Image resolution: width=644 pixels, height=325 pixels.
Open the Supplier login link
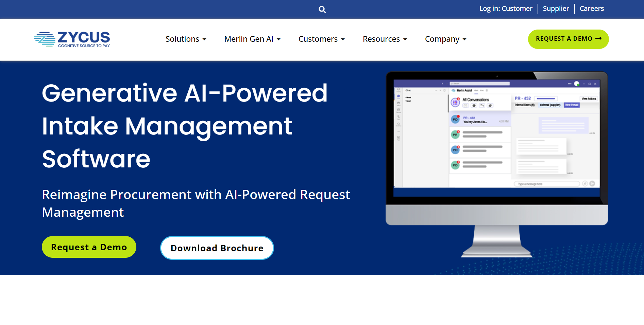click(x=556, y=8)
